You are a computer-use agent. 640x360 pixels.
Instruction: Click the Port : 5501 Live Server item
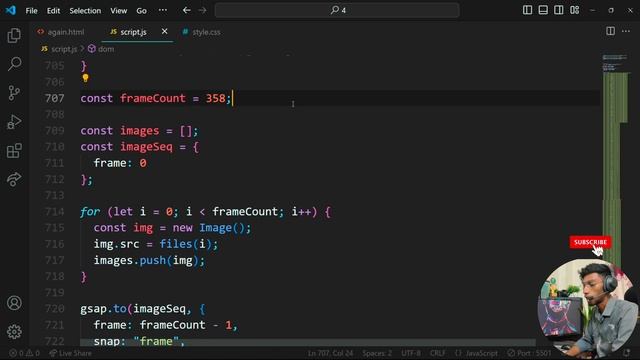point(529,353)
